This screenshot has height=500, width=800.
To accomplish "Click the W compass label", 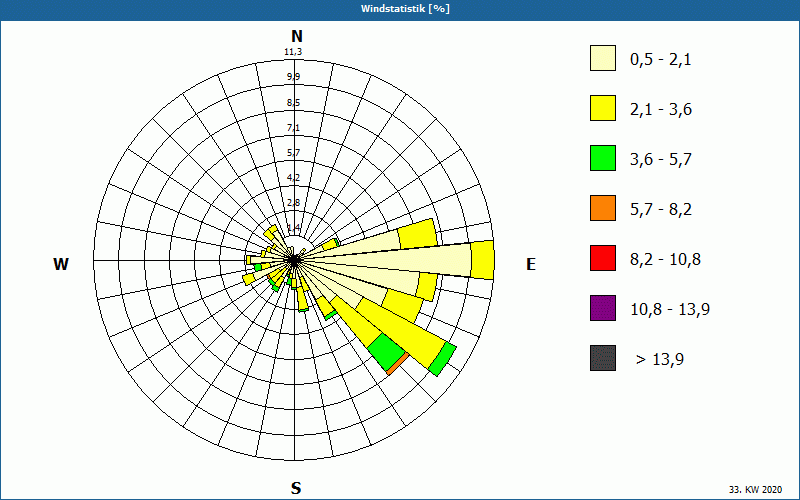I will point(61,264).
